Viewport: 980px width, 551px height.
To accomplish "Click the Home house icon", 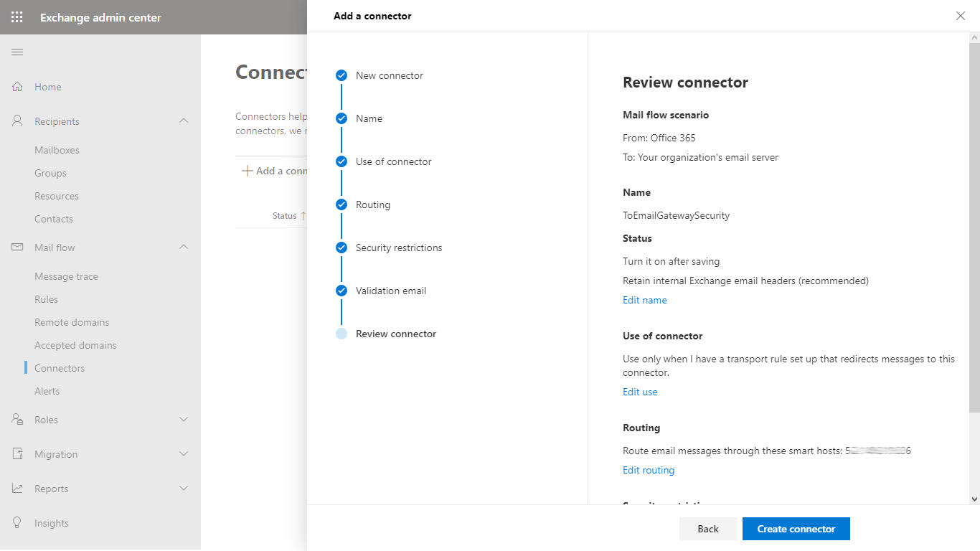I will [x=18, y=87].
